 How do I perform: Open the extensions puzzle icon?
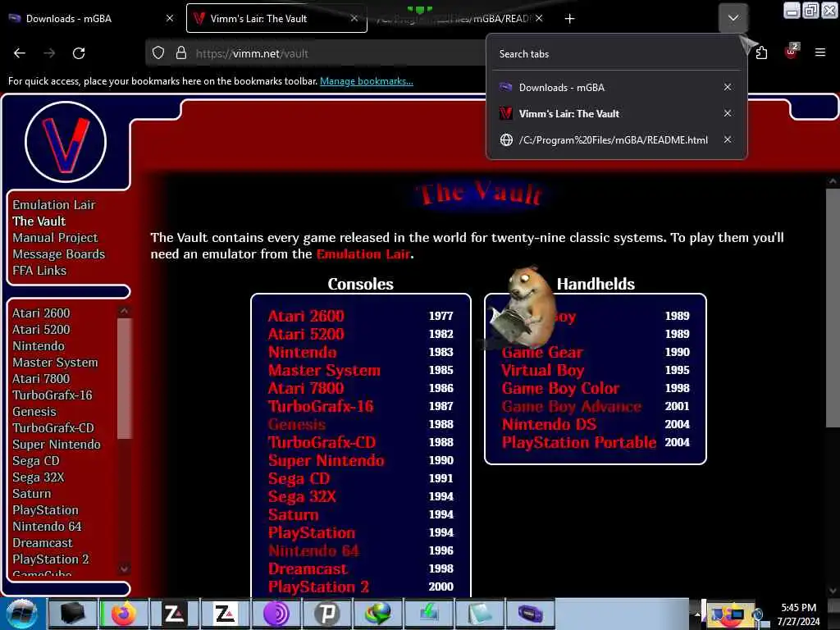pos(761,52)
